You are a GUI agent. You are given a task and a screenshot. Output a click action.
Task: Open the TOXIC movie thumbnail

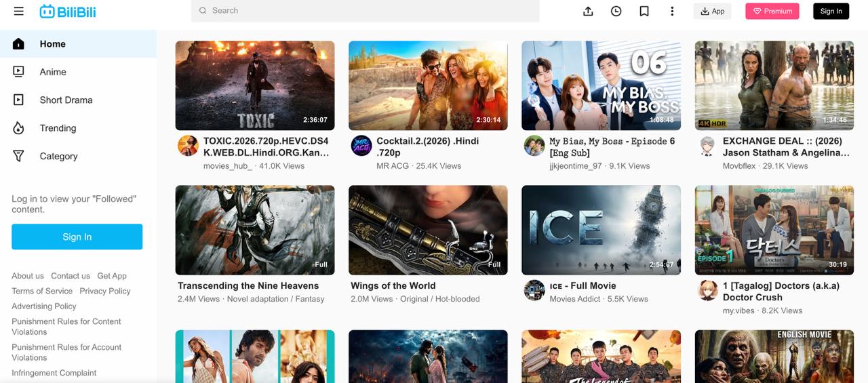click(255, 85)
